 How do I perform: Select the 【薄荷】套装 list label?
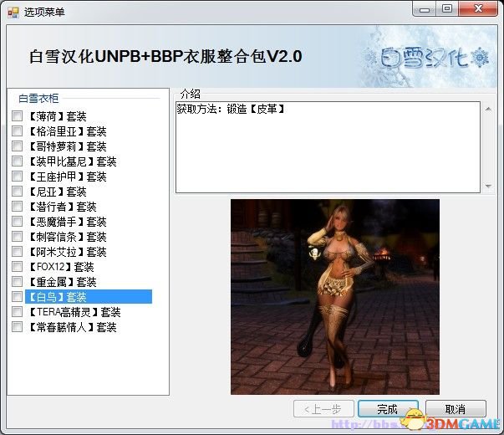[x=58, y=116]
